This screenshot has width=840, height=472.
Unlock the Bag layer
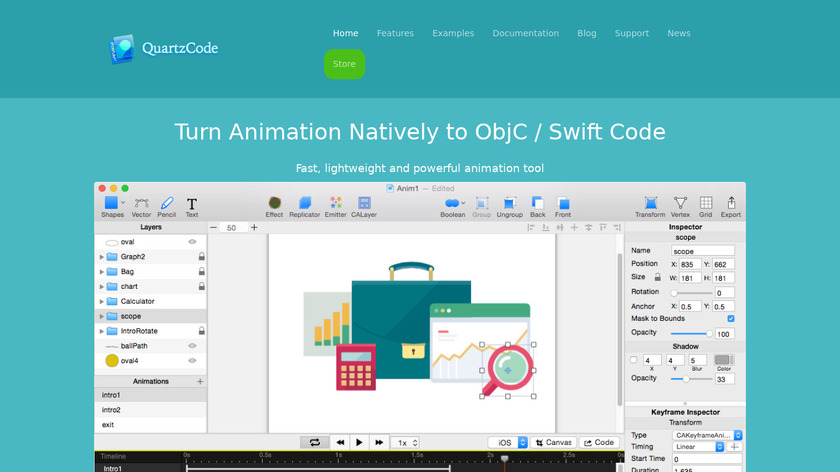[x=201, y=272]
